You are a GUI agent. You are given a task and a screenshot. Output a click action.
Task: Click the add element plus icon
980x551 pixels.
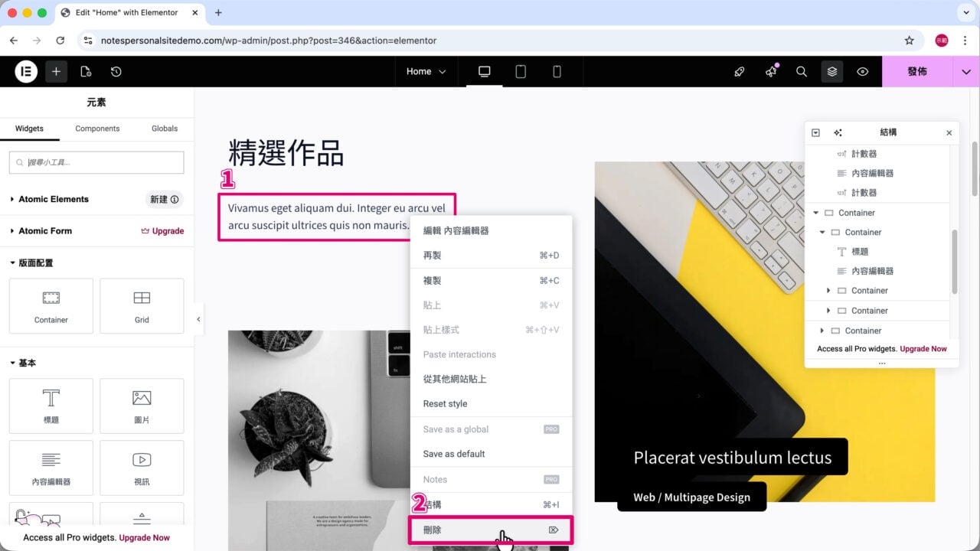point(56,71)
